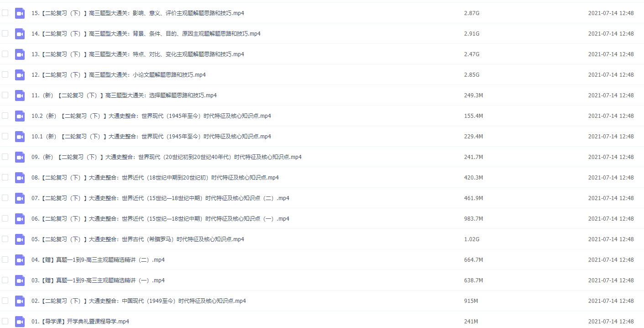Open file 15 影响、意义、评价主观题.mp4
Image resolution: width=644 pixels, height=328 pixels.
(x=137, y=13)
